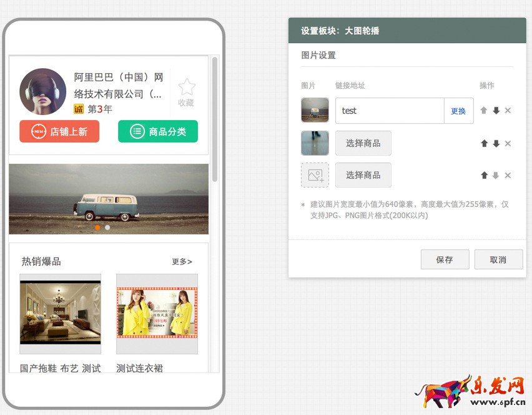Open the 店铺上新 new arrivals button
Screen dimensions: 532x415
(59, 131)
